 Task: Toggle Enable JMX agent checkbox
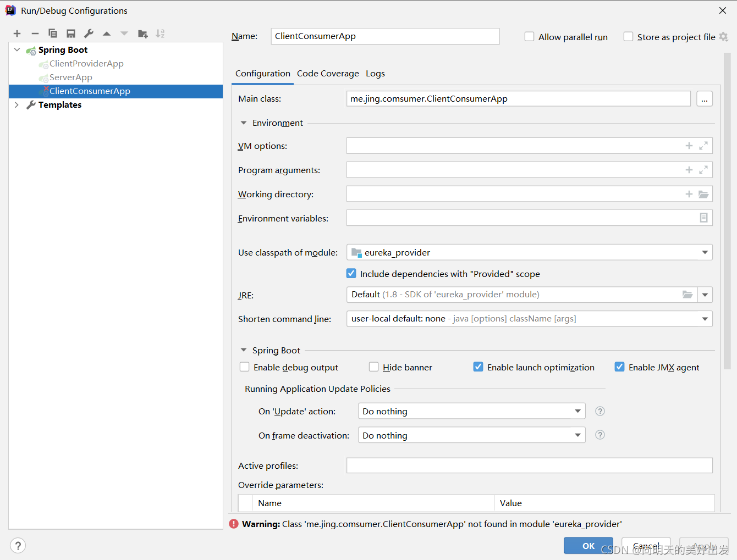point(619,367)
